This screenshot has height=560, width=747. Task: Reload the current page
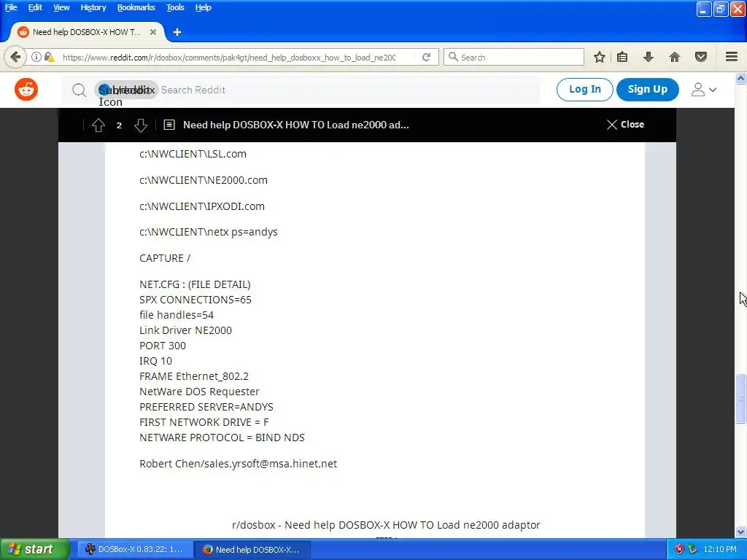click(426, 57)
